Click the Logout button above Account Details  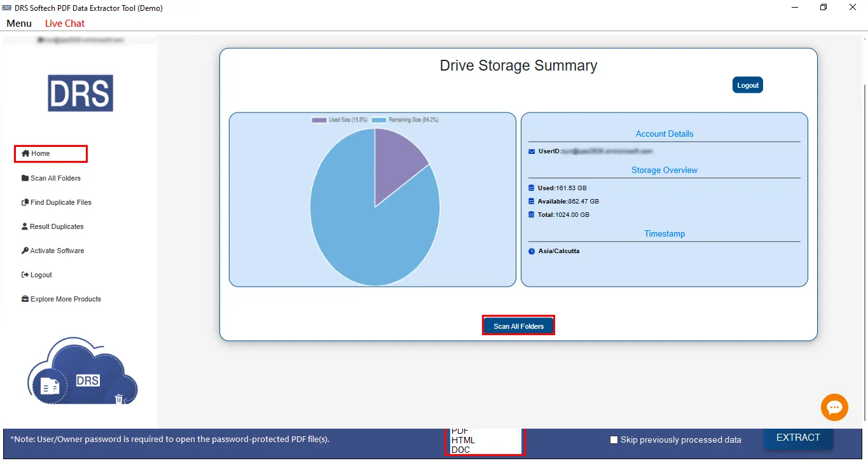pos(748,85)
